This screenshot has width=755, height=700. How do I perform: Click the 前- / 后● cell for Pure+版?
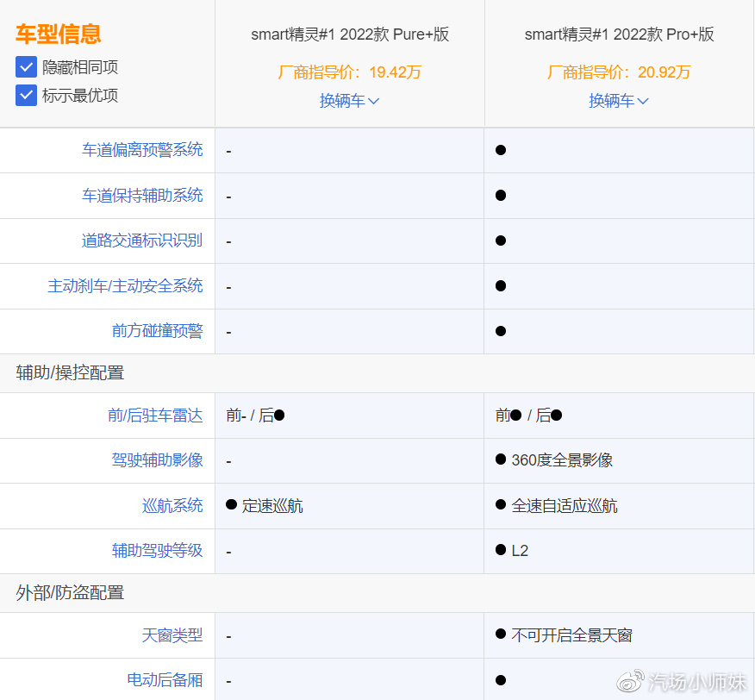pos(255,416)
